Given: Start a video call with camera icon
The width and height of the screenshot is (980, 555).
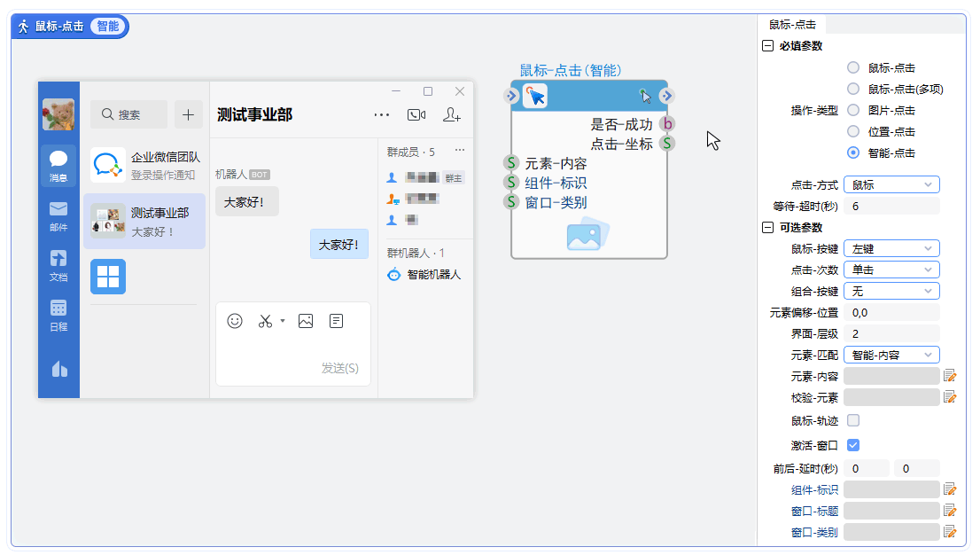Looking at the screenshot, I should click(416, 114).
